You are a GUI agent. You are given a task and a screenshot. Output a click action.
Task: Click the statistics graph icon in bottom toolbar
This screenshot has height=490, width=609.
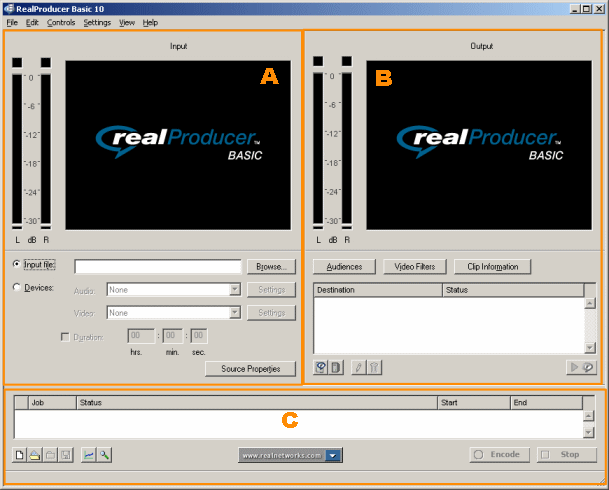(x=88, y=455)
